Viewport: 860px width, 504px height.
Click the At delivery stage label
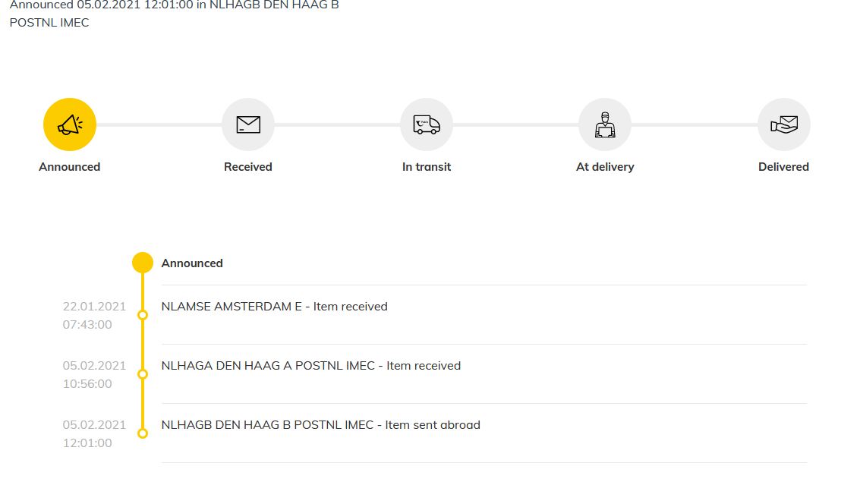(x=605, y=167)
